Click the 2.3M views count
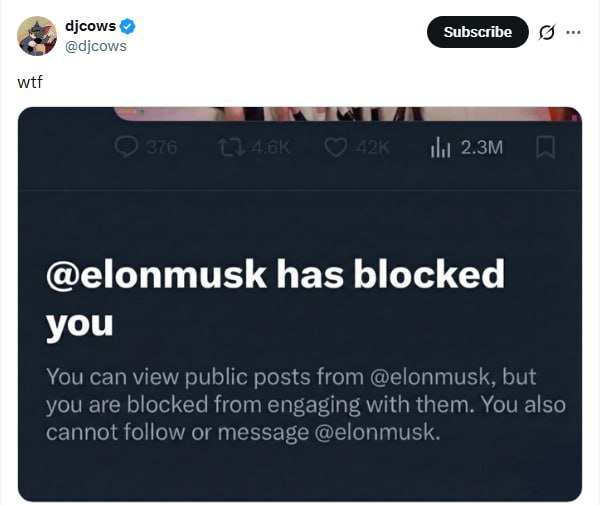600x505 pixels. pyautogui.click(x=481, y=148)
